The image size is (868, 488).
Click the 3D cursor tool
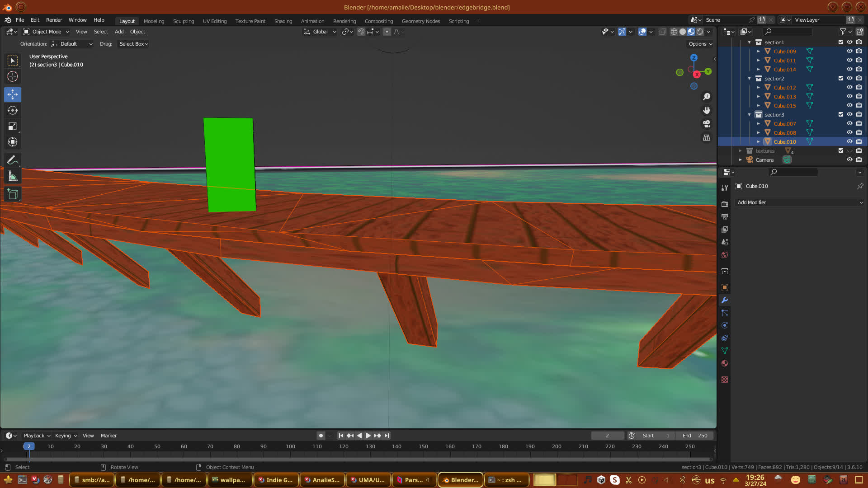click(x=13, y=76)
